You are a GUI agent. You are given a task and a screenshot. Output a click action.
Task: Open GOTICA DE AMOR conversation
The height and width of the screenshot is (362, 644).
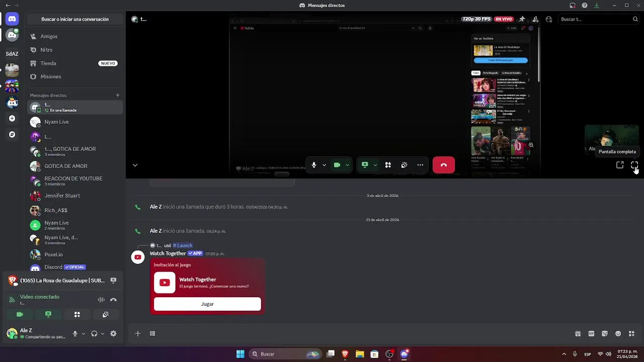(x=75, y=166)
